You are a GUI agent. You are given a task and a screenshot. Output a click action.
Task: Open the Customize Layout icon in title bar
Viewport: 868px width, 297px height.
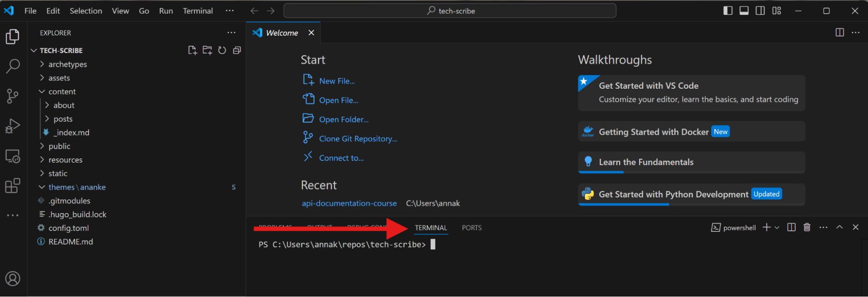pos(777,11)
